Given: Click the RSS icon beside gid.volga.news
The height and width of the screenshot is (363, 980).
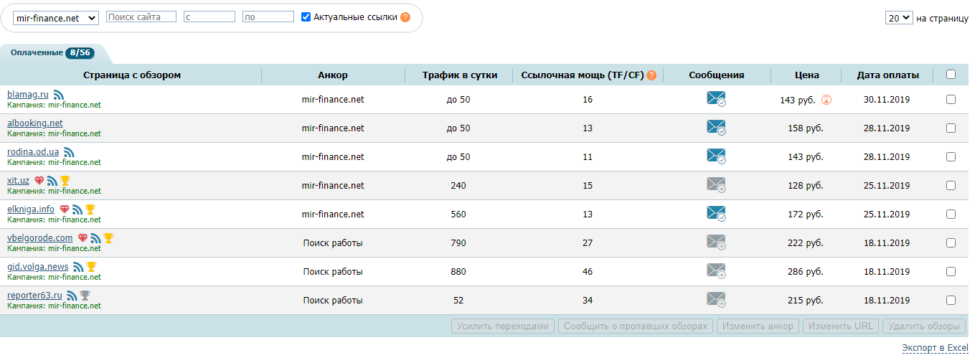Looking at the screenshot, I should click(78, 267).
